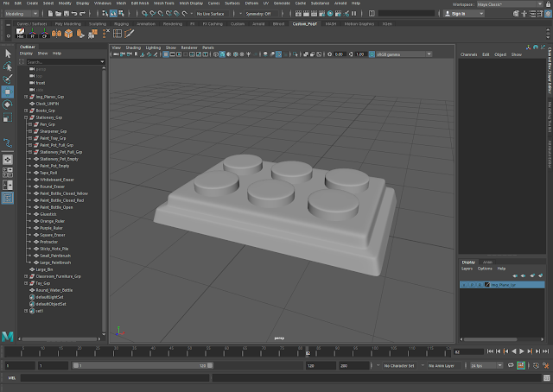The image size is (553, 392).
Task: Toggle loop playback icon by fps
Action: (511, 365)
